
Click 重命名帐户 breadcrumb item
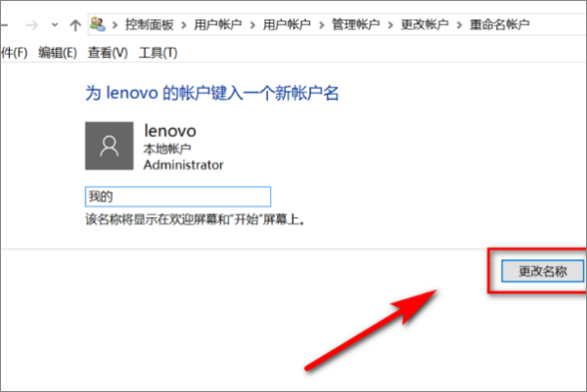[x=499, y=24]
